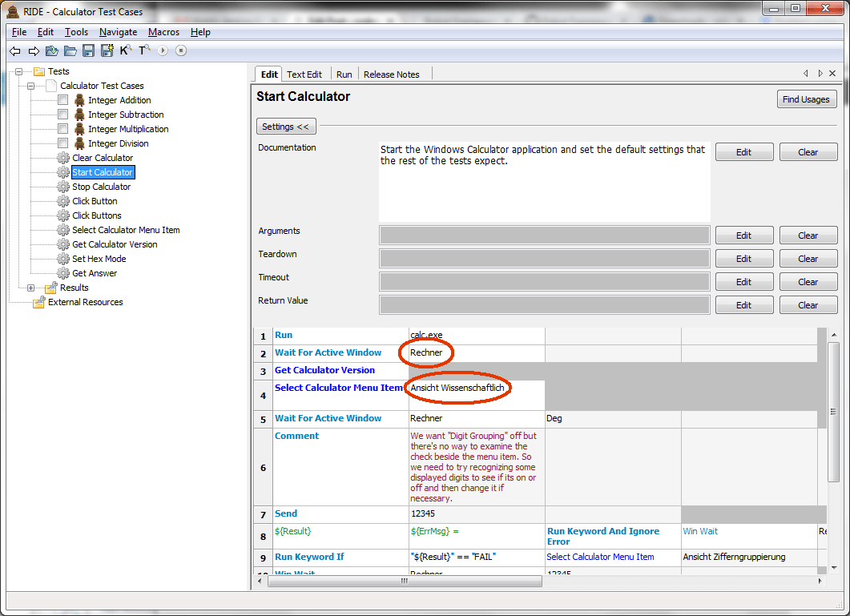This screenshot has width=850, height=616.
Task: Expand the Results tree node
Action: (31, 288)
